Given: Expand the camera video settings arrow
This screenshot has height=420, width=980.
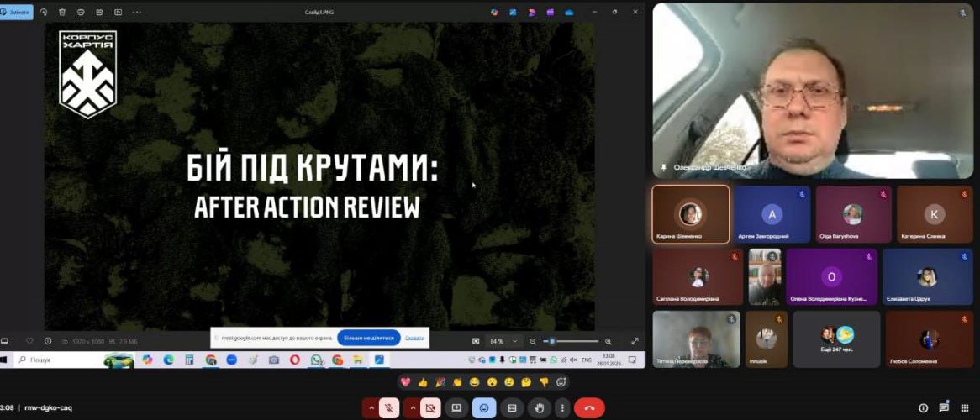Looking at the screenshot, I should click(412, 408).
